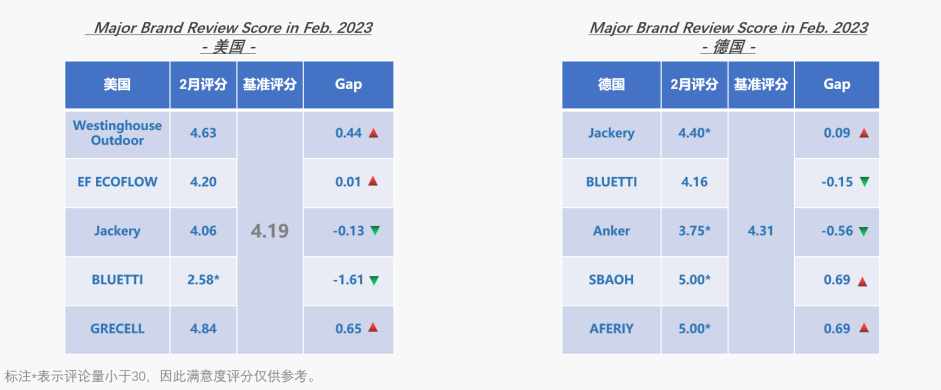Click BLUETTI's 2.58* score in US table

tap(203, 280)
